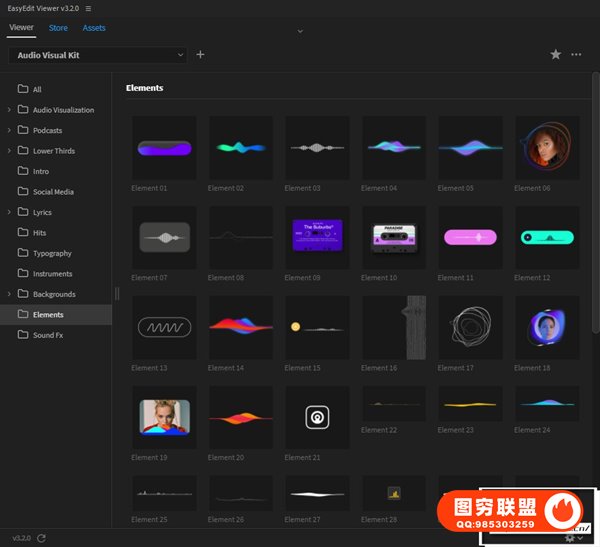Click the vertical scrollbar of elements grid
The height and width of the screenshot is (547, 600).
coord(595,200)
